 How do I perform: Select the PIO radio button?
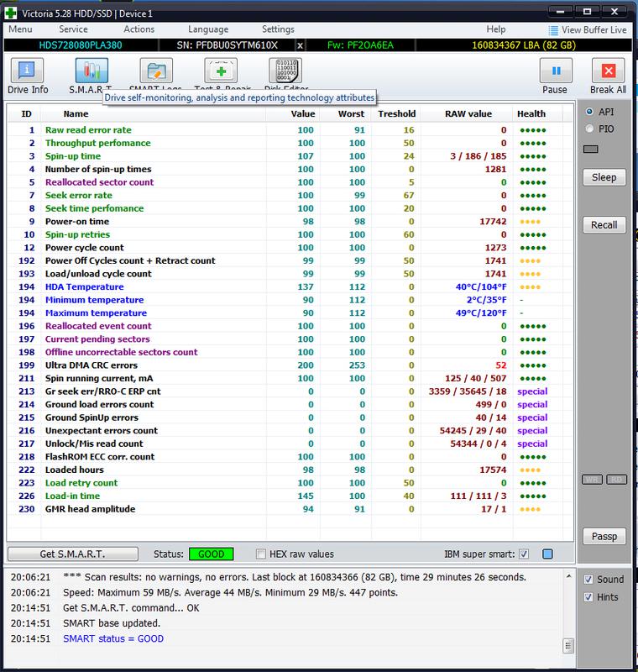(x=589, y=129)
